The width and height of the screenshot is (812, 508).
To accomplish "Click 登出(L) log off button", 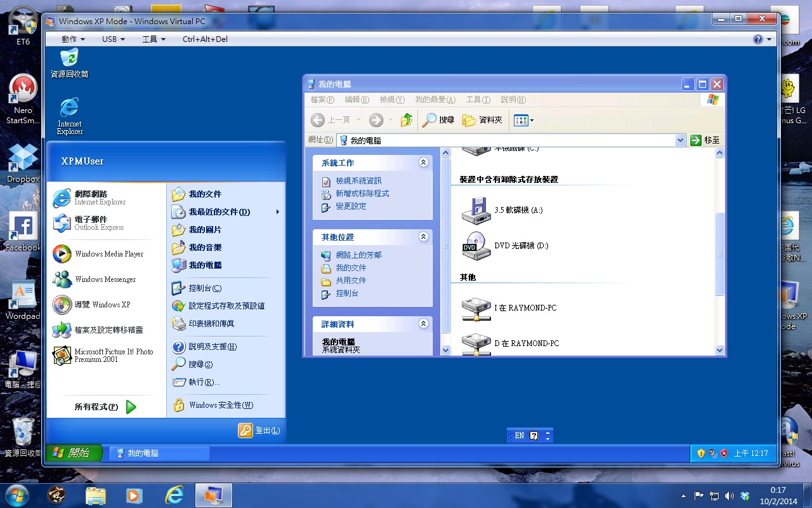I will point(259,431).
